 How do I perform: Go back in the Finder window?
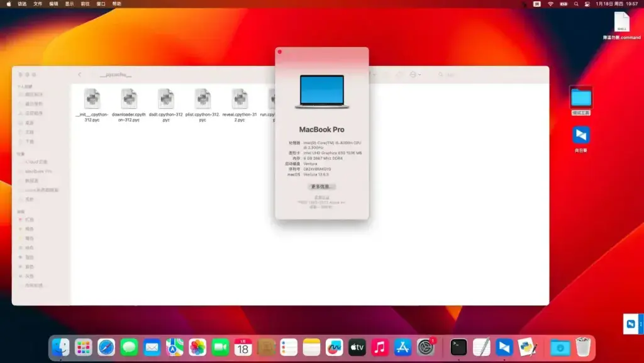80,75
